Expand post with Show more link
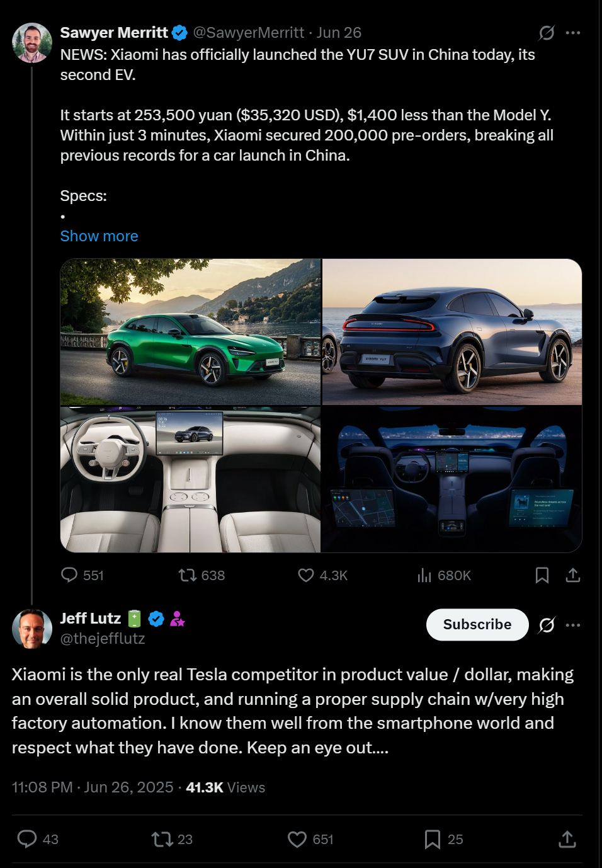The height and width of the screenshot is (868, 602). (99, 236)
